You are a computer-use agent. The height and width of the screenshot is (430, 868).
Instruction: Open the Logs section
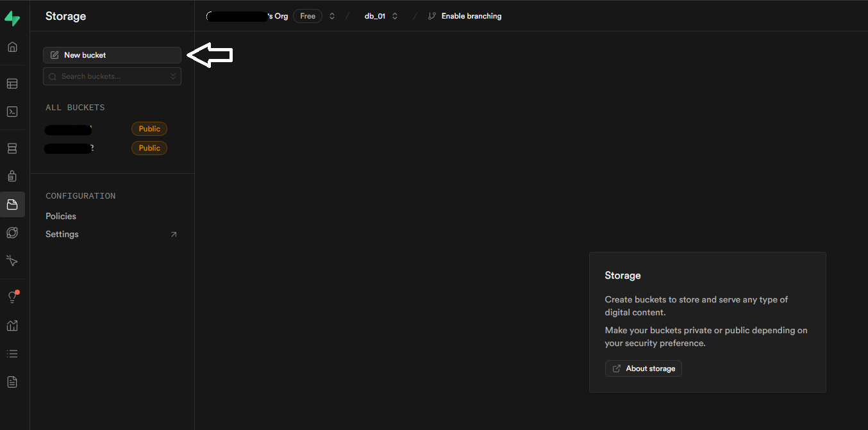12,353
